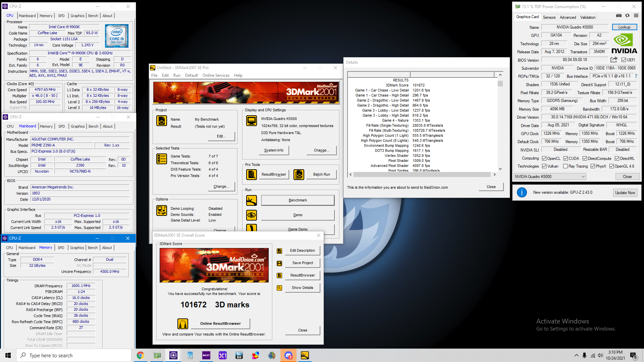The height and width of the screenshot is (362, 644).
Task: Click Update Now for GPU-Z
Action: click(x=625, y=192)
